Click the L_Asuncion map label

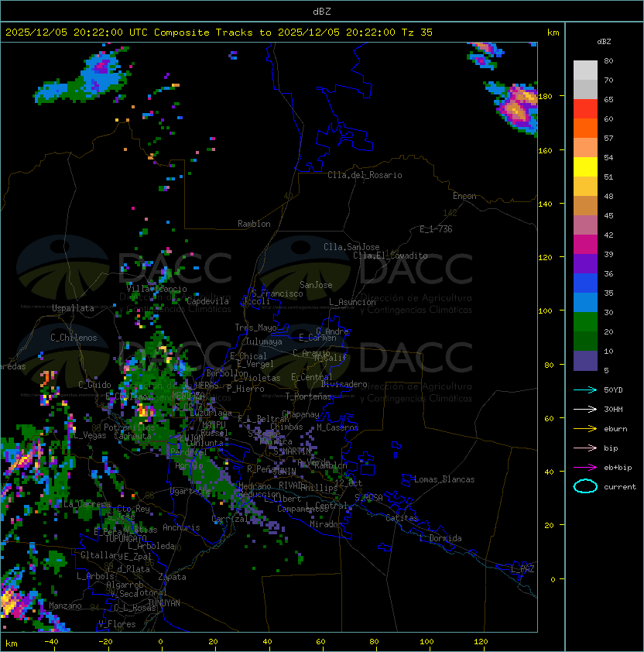click(x=352, y=302)
